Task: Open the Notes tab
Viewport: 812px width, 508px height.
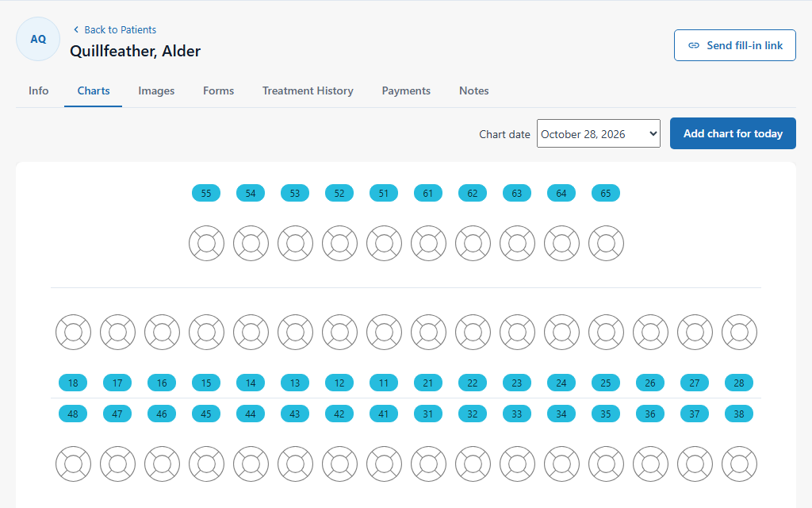Action: click(x=474, y=90)
